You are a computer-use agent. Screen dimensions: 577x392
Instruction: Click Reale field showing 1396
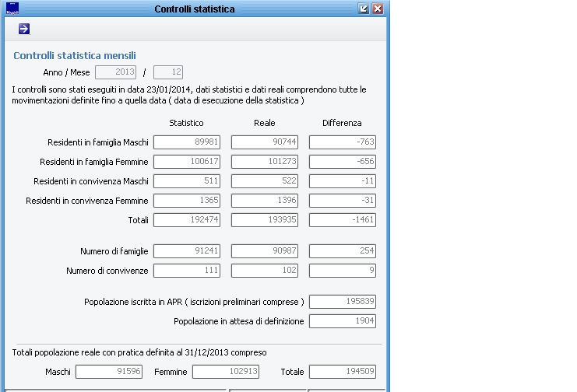tap(265, 201)
